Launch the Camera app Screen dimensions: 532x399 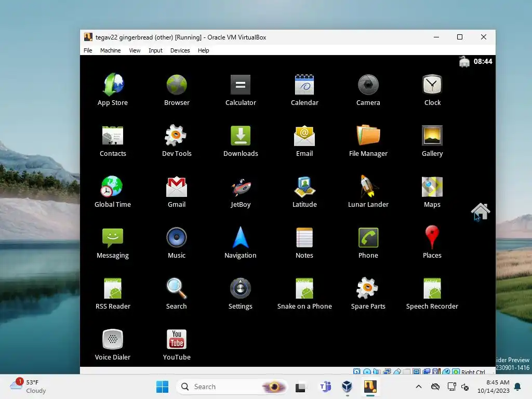368,89
